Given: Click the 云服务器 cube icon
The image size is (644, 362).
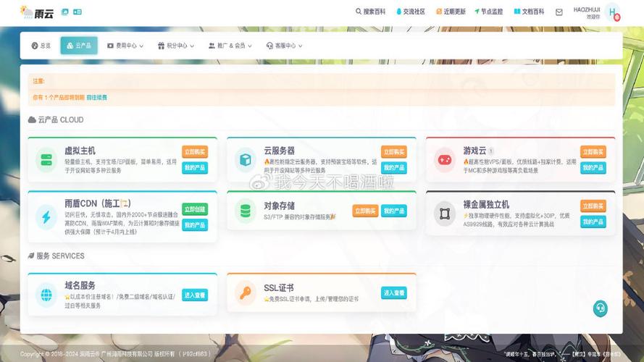Looking at the screenshot, I should (246, 160).
